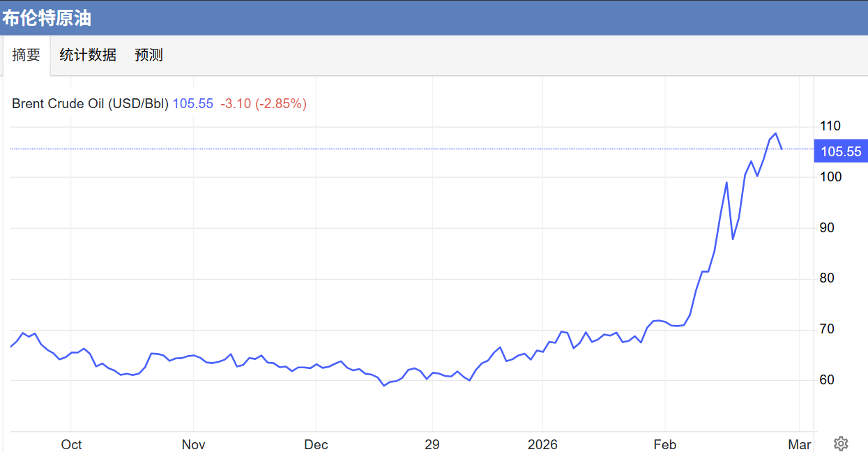The image size is (868, 452).
Task: Click the 110 label on price axis
Action: pyautogui.click(x=830, y=126)
